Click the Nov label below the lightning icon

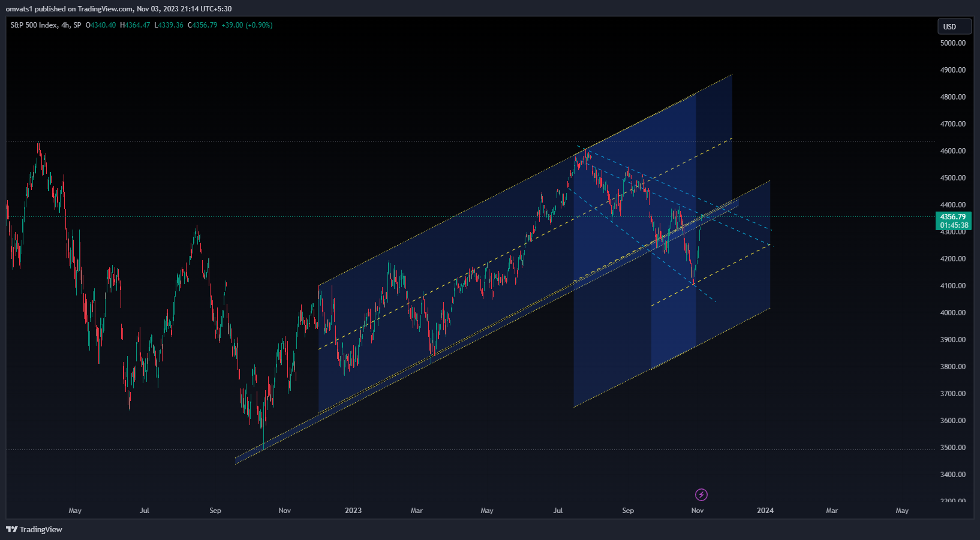point(698,511)
